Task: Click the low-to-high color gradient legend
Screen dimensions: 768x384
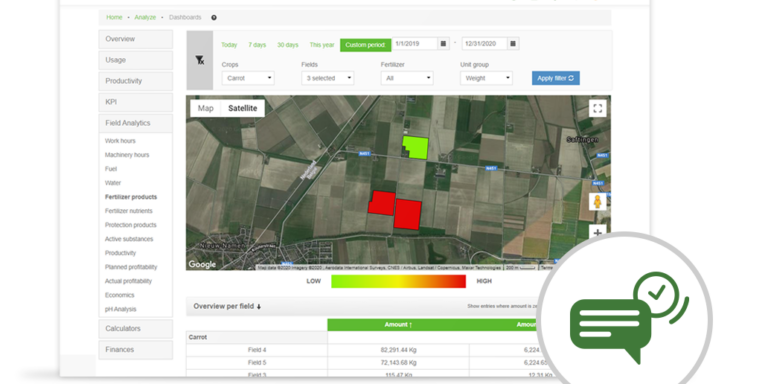Action: click(x=398, y=281)
